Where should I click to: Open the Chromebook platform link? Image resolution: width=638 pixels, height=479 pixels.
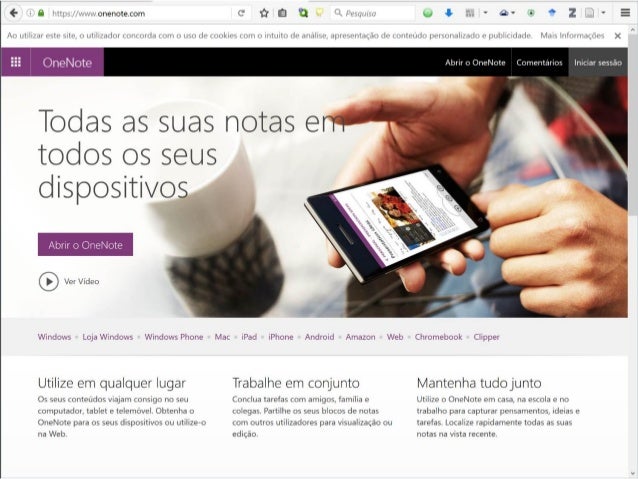click(438, 337)
